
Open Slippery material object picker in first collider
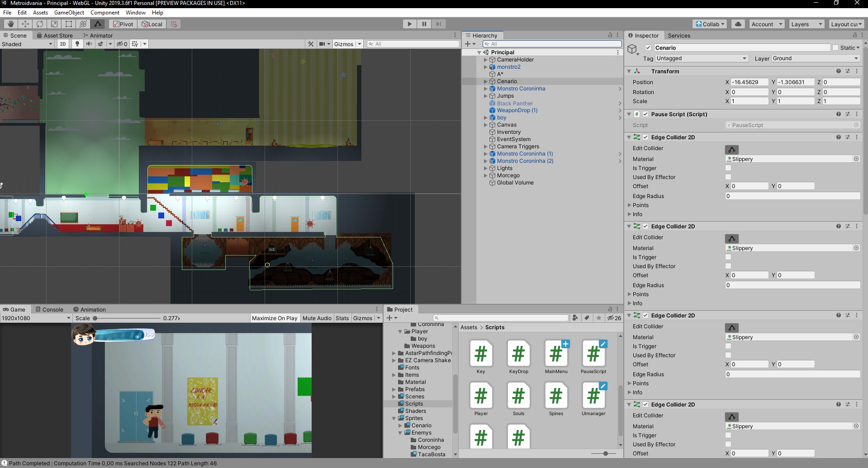pos(856,159)
